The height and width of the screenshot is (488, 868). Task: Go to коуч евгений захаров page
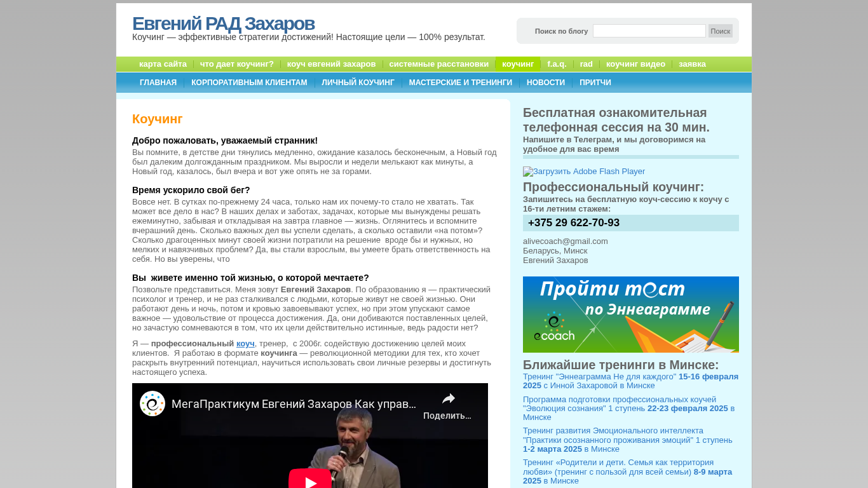tap(331, 64)
